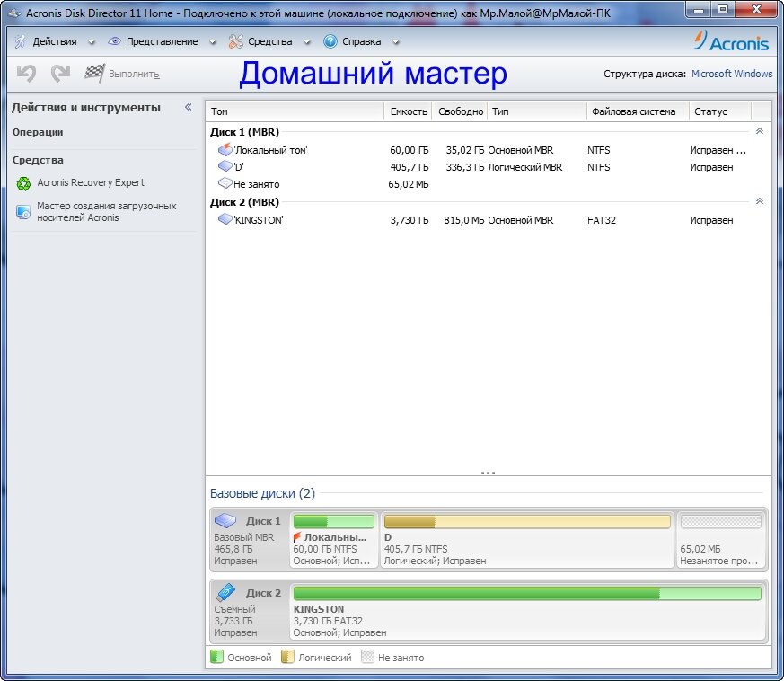This screenshot has height=681, width=784.
Task: Click the Redo arrow icon
Action: click(x=60, y=74)
